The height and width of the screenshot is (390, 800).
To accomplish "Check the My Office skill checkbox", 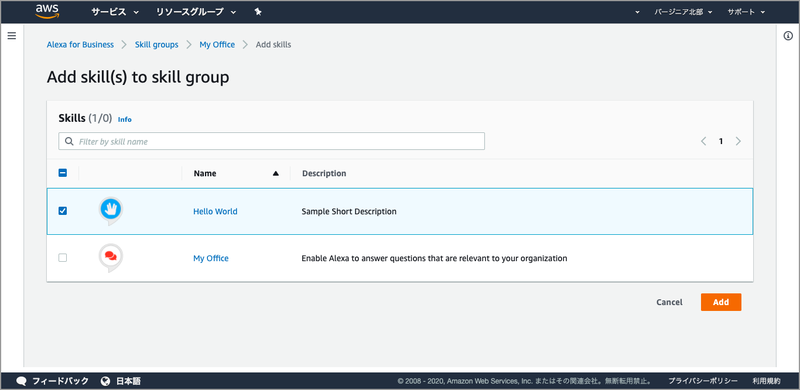I will tap(63, 258).
